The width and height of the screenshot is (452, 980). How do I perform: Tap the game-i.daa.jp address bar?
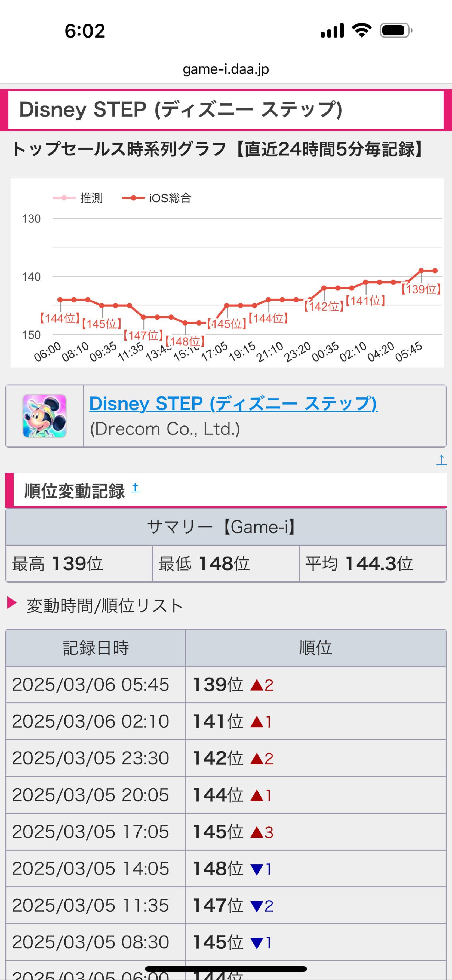[226, 69]
